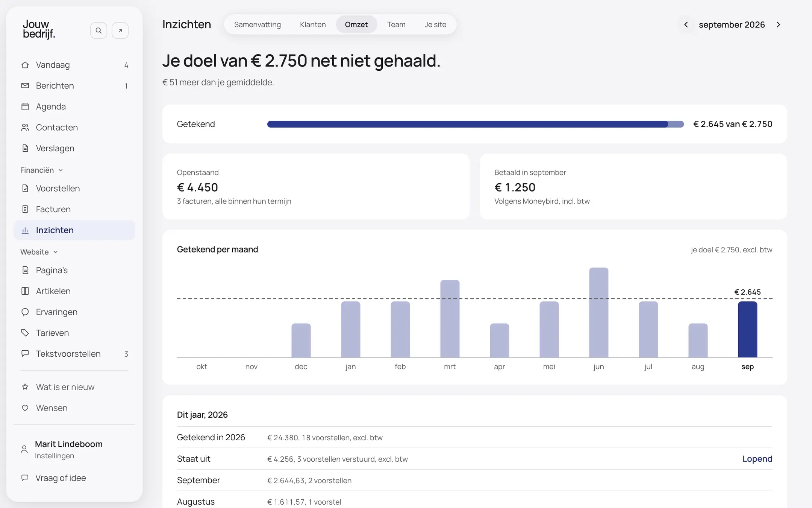Screen dimensions: 812x508
Task: Click the mrt bar in chart
Action: coord(450,318)
